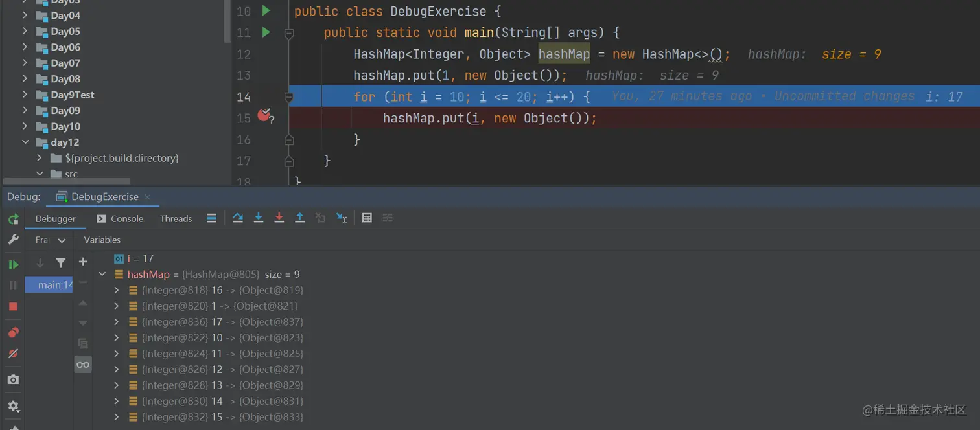Expand the Day04 folder
This screenshot has width=980, height=430.
[x=25, y=15]
